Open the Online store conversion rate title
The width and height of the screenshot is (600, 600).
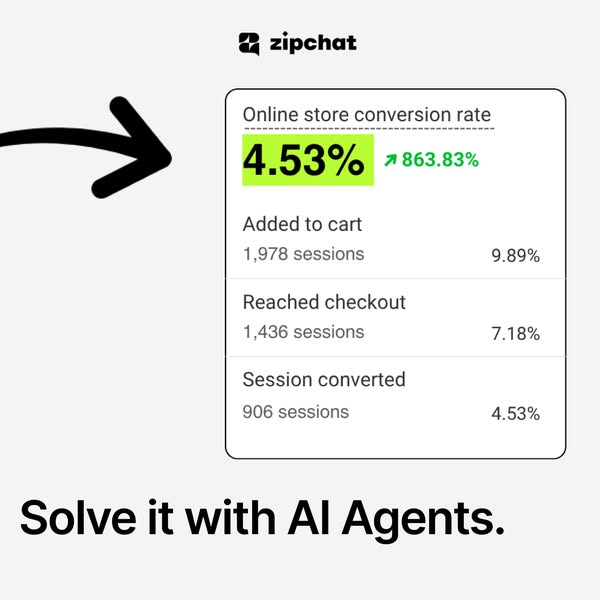coord(367,115)
